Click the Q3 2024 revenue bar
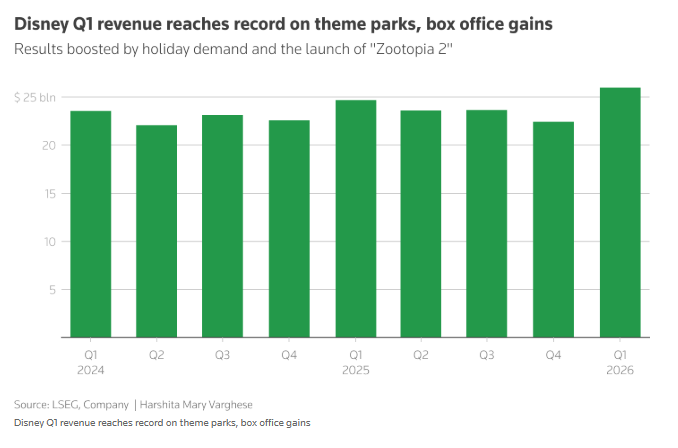 (x=223, y=226)
